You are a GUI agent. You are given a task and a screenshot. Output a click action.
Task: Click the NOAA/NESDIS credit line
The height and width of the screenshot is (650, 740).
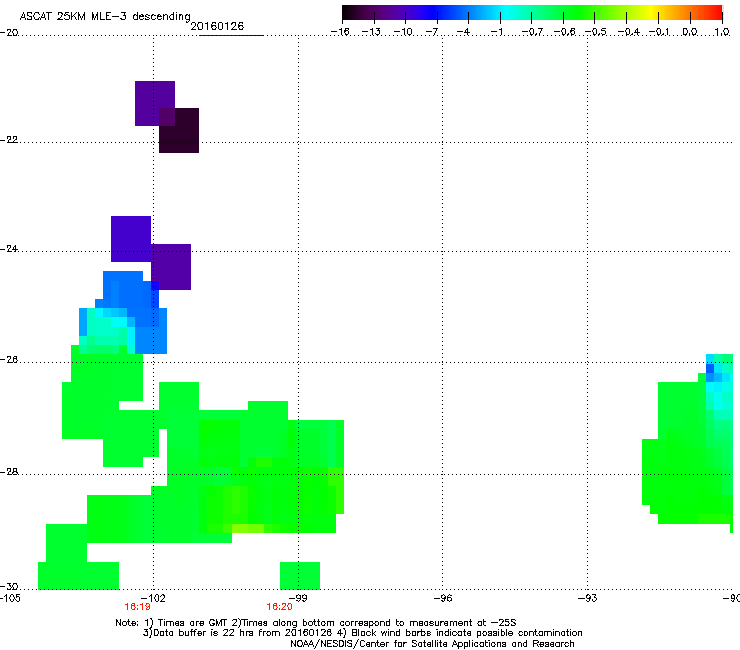[x=432, y=643]
